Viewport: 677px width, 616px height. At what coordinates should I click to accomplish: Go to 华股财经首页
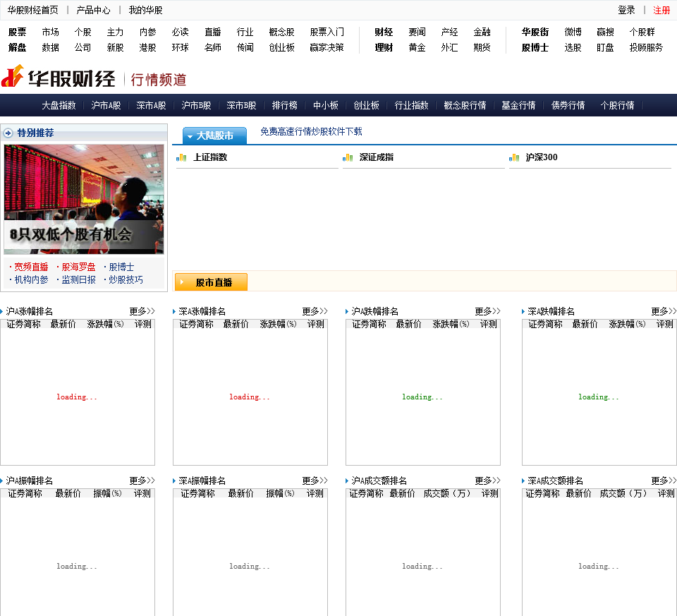click(33, 10)
